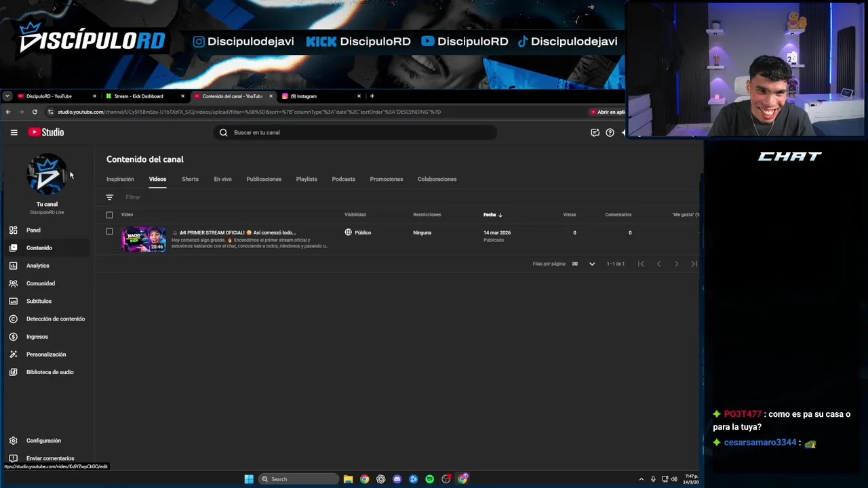Click the Personalización wand icon
The width and height of the screenshot is (868, 488).
[x=13, y=354]
